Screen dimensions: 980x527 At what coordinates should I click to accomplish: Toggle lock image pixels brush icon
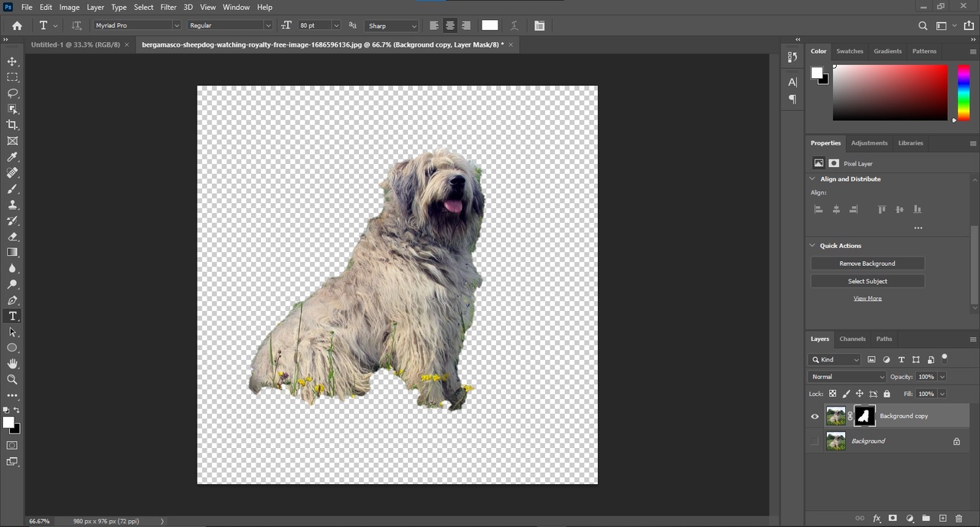[x=846, y=394]
